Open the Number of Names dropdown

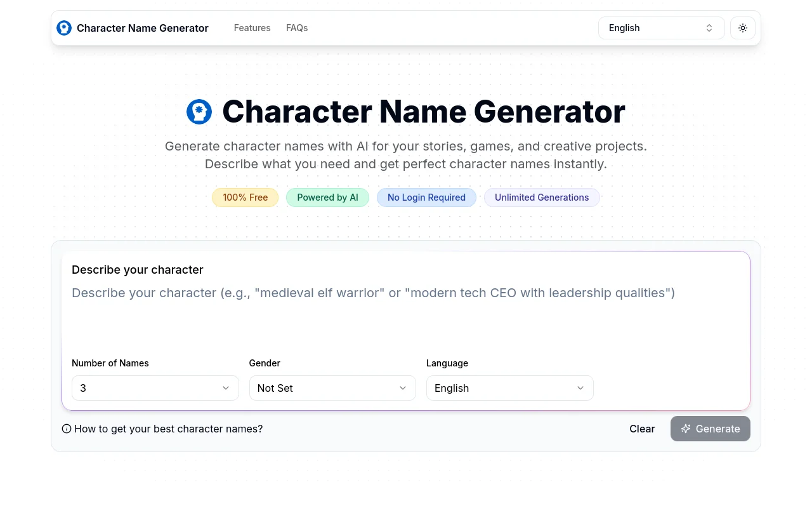point(155,388)
